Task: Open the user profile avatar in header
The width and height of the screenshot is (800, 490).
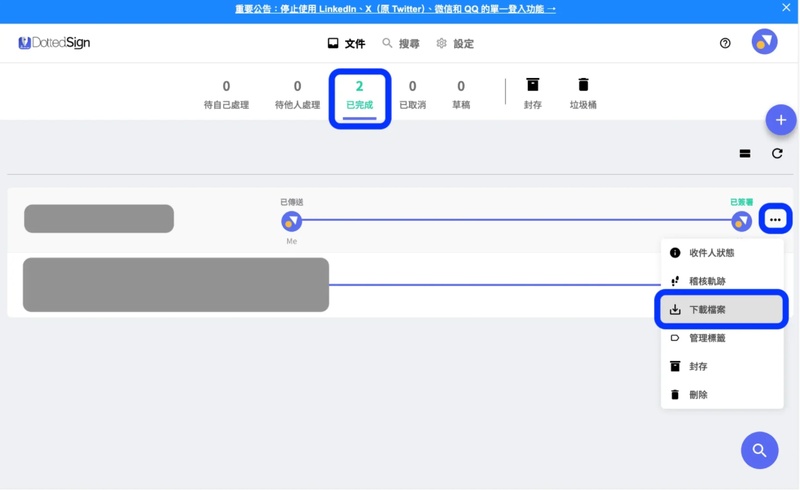Action: [764, 42]
